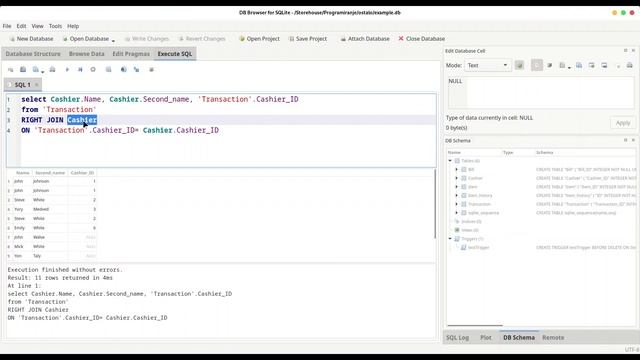The image size is (640, 360).
Task: Switch to the SQL Log tab
Action: point(457,338)
